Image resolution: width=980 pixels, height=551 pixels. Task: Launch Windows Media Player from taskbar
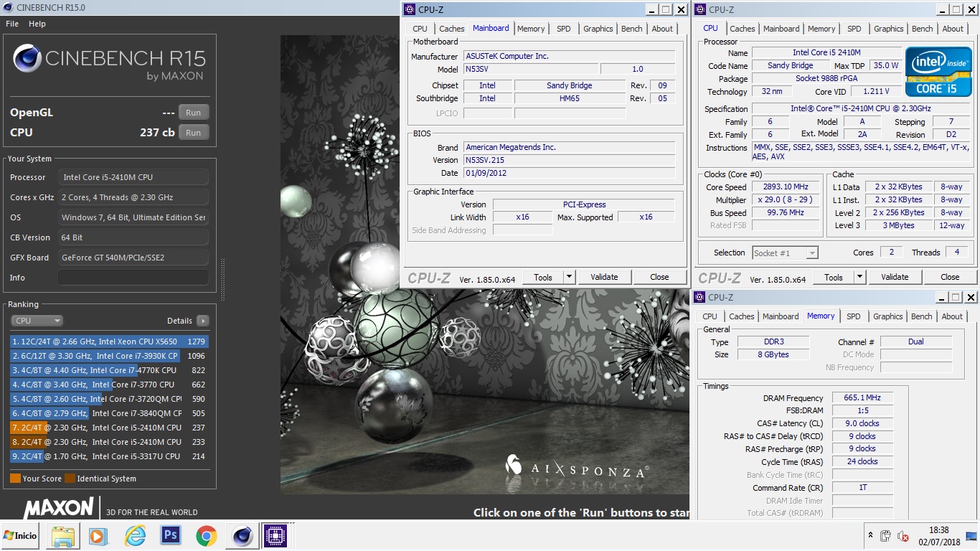(x=98, y=535)
